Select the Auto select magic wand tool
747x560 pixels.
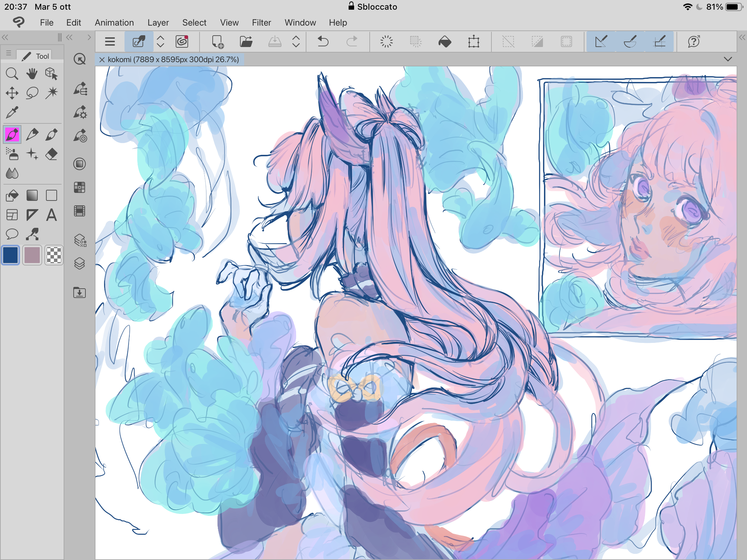[52, 93]
